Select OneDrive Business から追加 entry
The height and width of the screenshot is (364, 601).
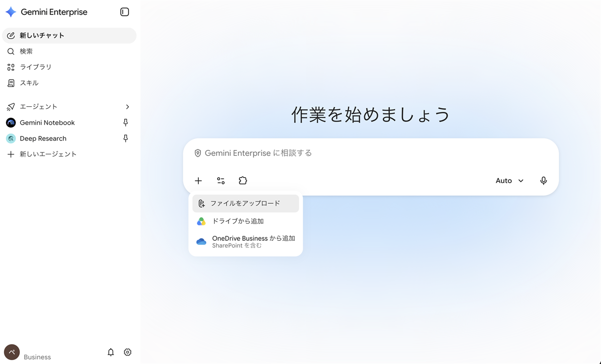[x=246, y=241]
